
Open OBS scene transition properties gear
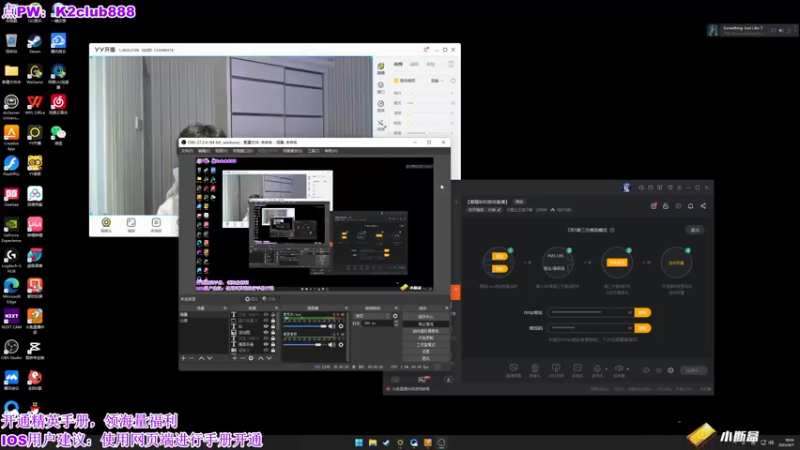tap(395, 316)
